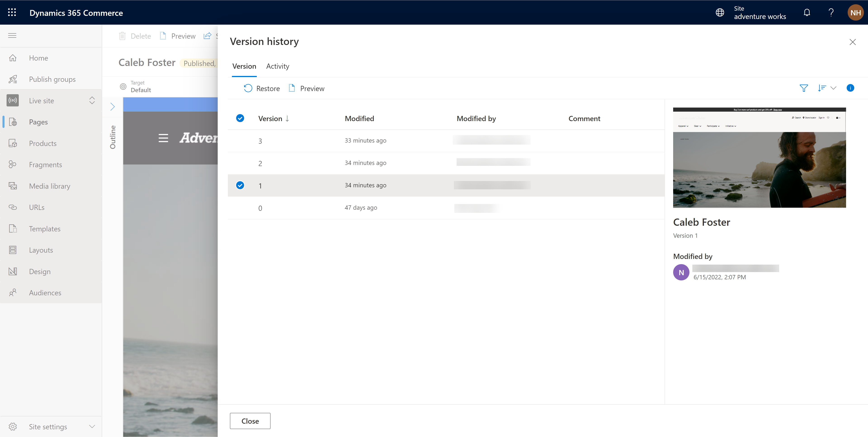The height and width of the screenshot is (437, 868).
Task: Click the Live site icon in the sidebar
Action: [x=13, y=100]
